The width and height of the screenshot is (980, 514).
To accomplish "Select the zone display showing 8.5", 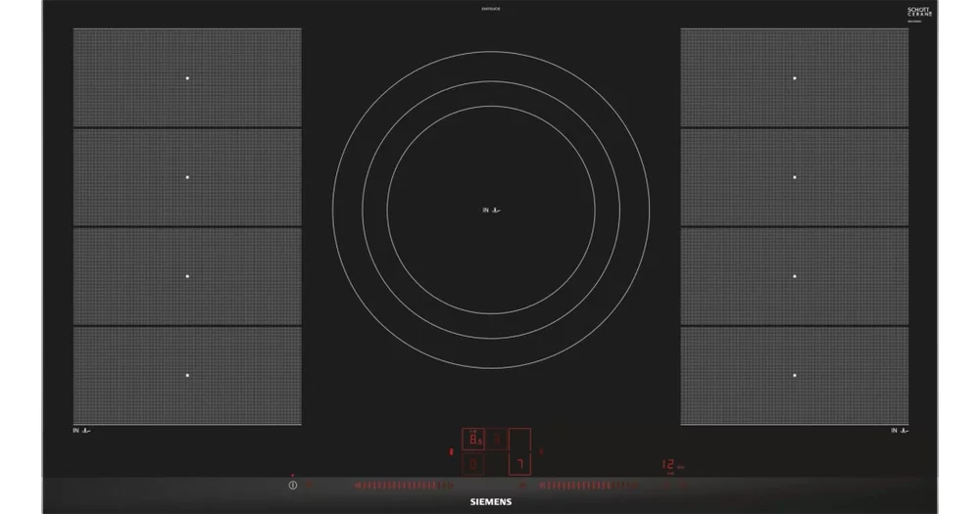I will (x=472, y=437).
